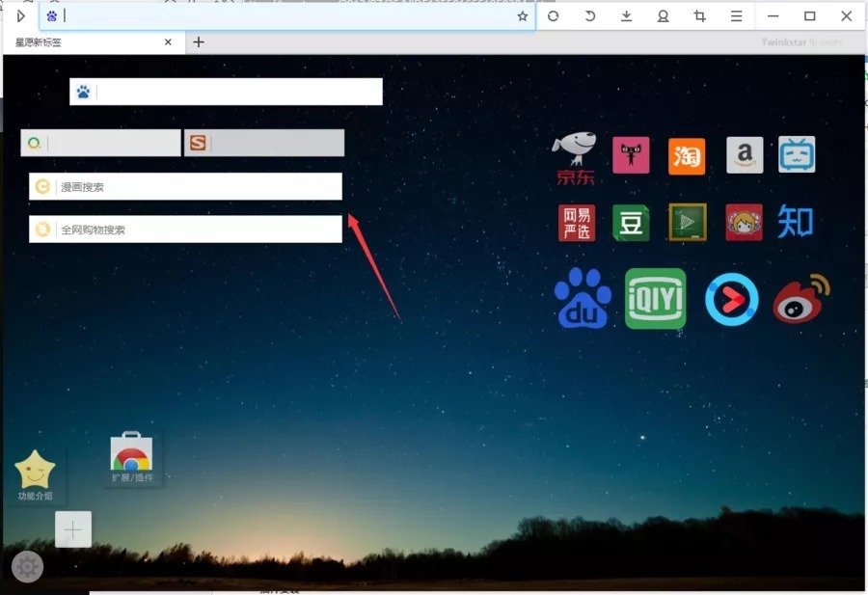The image size is (868, 595).
Task: Open the Tmall cat shortcut icon
Action: (631, 155)
